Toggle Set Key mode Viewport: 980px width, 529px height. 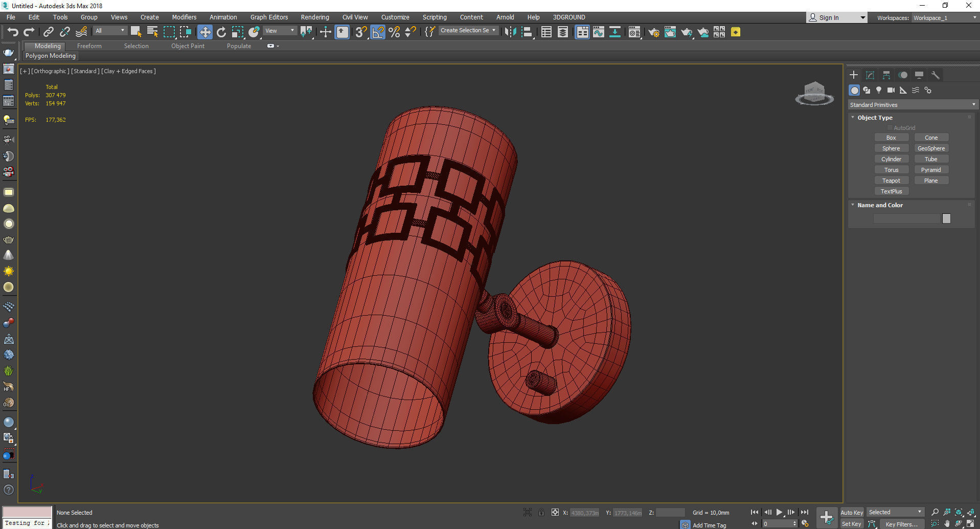click(x=852, y=524)
